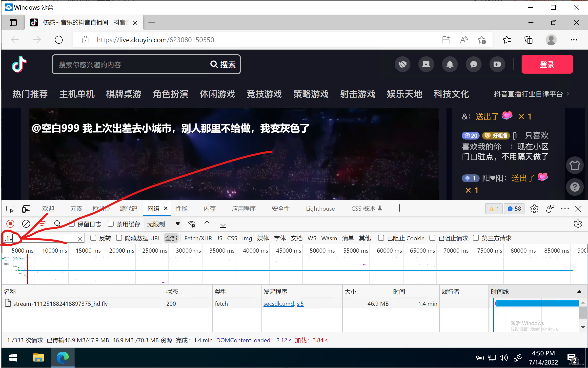Open network search magnifier icon
This screenshot has height=368, width=588.
[57, 224]
